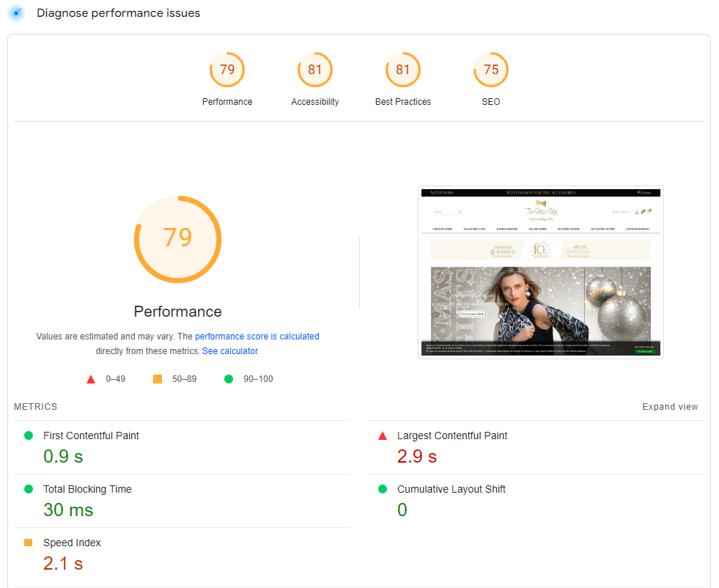Click the green dot beside Total Blocking Time
The image size is (719, 588).
[x=29, y=488]
